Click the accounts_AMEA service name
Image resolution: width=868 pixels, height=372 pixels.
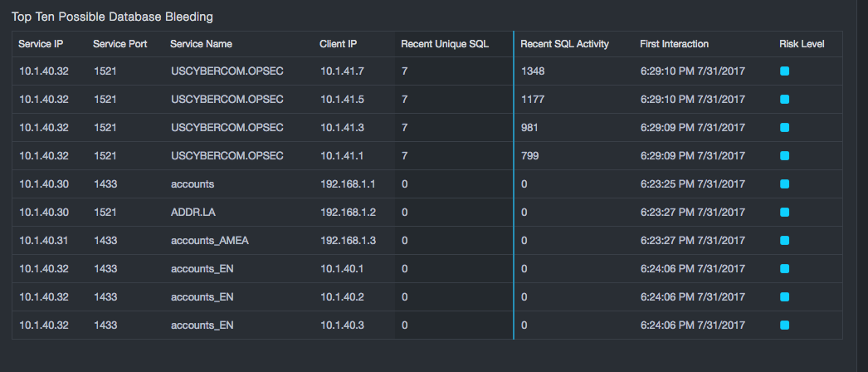point(209,241)
